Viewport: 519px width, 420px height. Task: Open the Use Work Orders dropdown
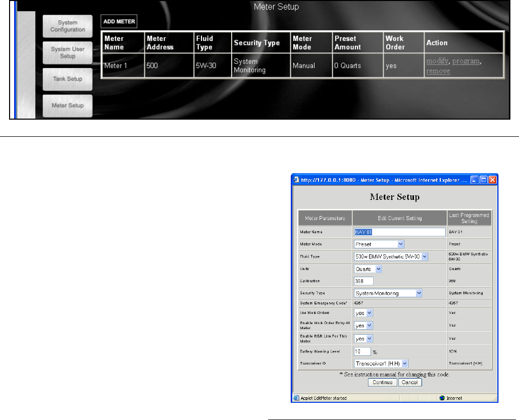pyautogui.click(x=363, y=313)
